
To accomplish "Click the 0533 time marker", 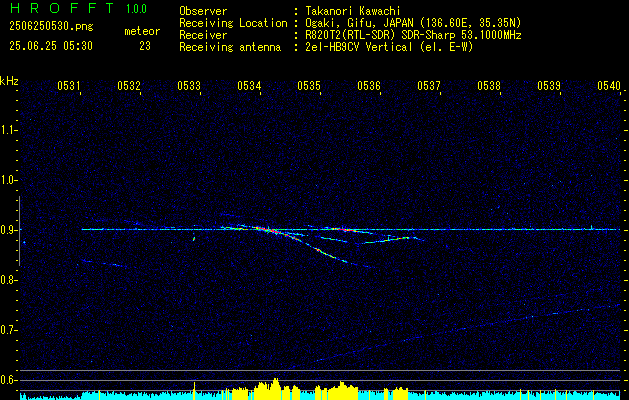I will pyautogui.click(x=189, y=85).
